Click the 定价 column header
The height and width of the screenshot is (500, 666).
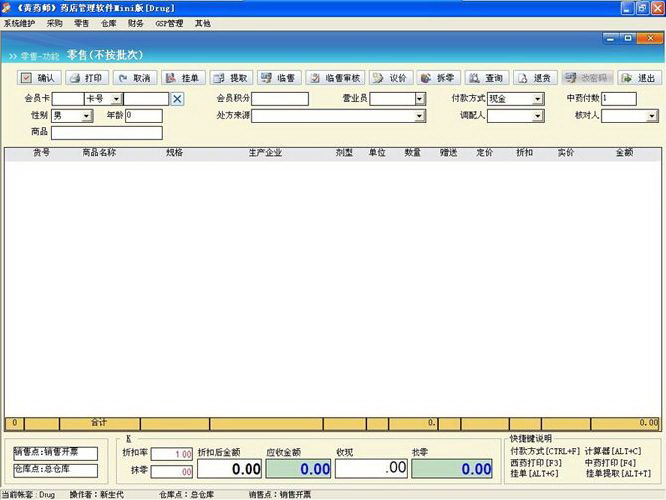[x=485, y=153]
